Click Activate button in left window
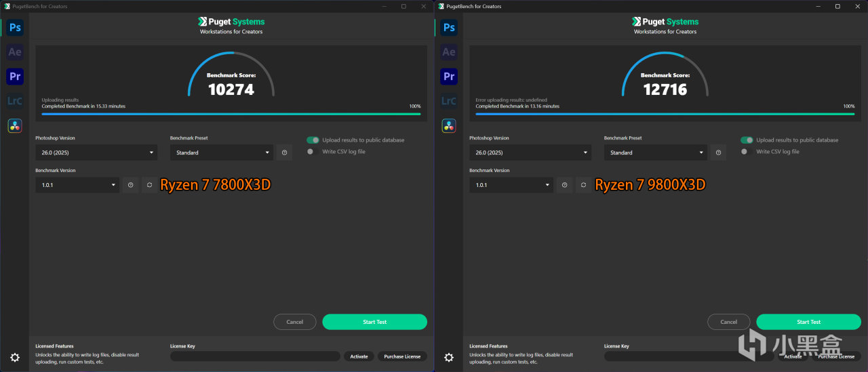The width and height of the screenshot is (868, 372). (x=359, y=356)
